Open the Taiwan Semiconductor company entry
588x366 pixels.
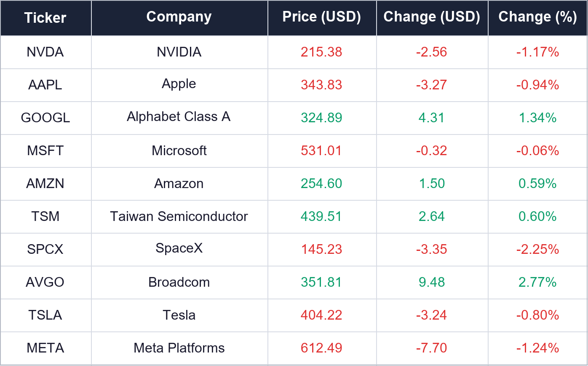[x=179, y=216]
